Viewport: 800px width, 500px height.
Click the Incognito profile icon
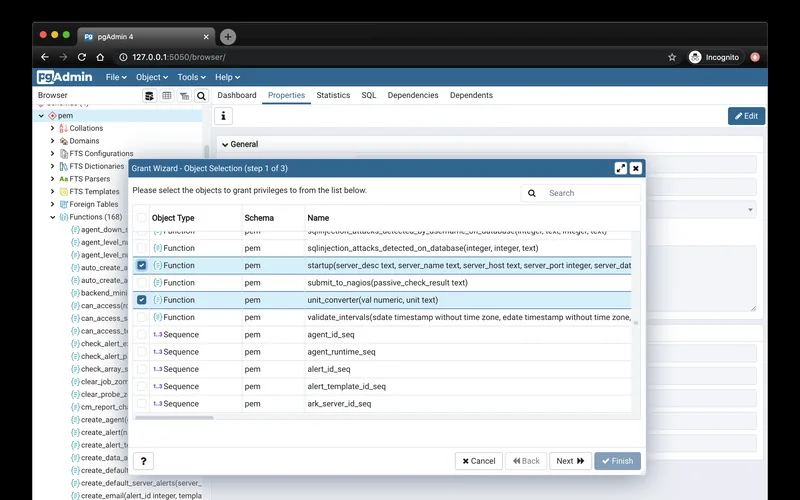point(695,57)
